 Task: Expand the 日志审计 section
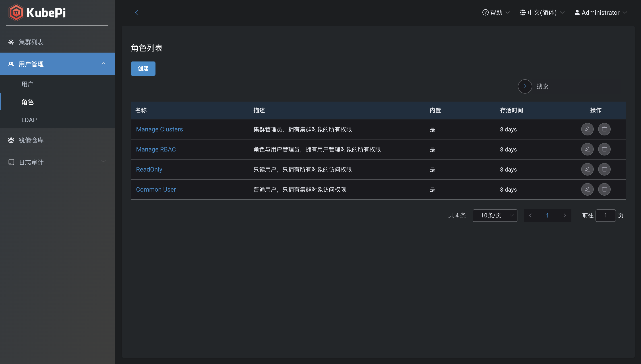click(x=103, y=161)
